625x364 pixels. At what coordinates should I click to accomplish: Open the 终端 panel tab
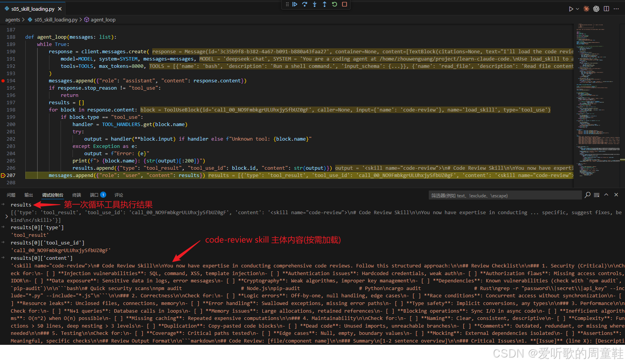click(x=77, y=195)
